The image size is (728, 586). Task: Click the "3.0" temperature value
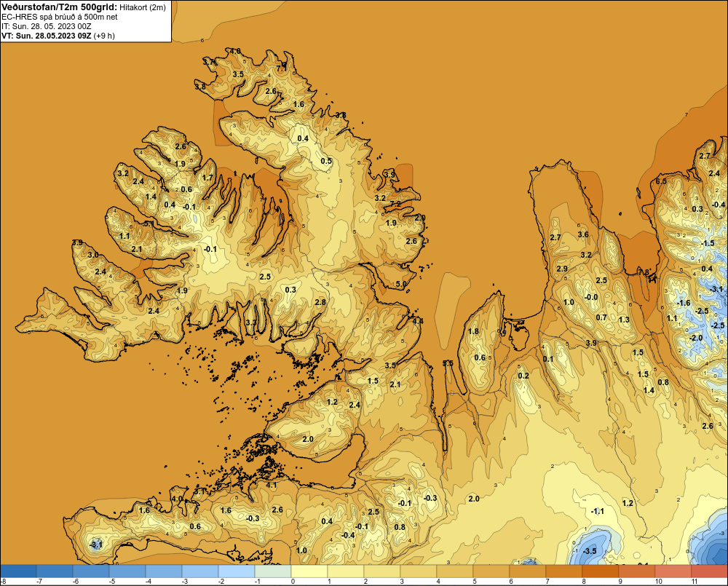tap(93, 255)
